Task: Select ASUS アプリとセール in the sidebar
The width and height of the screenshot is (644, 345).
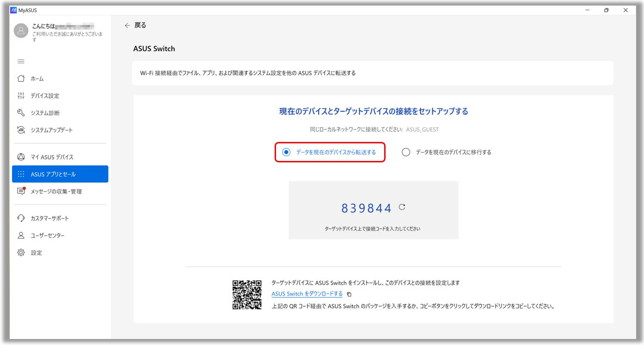Action: [x=60, y=174]
